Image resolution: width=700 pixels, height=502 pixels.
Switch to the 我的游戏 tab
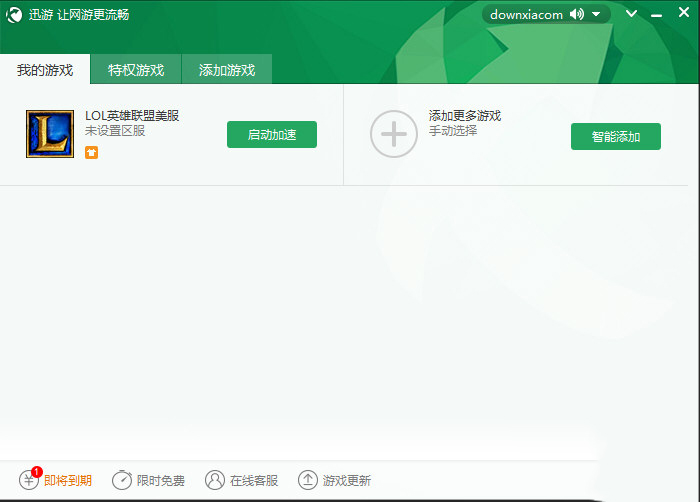[x=45, y=70]
